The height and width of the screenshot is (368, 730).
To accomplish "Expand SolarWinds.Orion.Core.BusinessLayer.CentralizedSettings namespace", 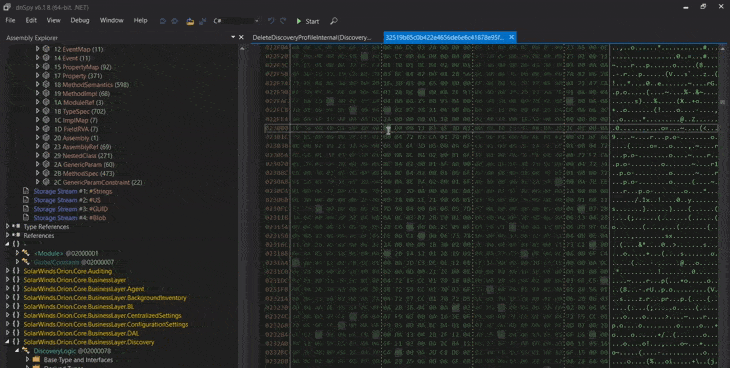I will point(7,315).
